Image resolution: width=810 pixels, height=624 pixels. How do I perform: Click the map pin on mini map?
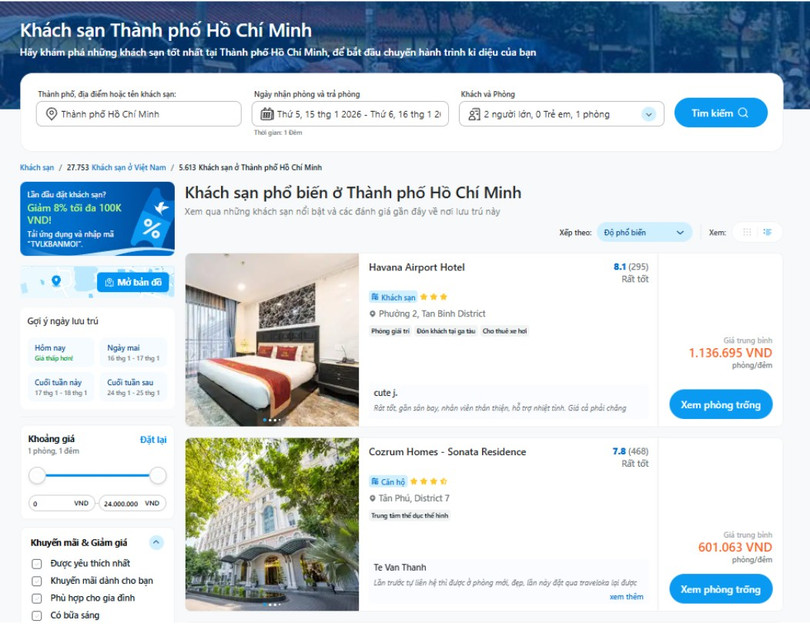pos(56,281)
